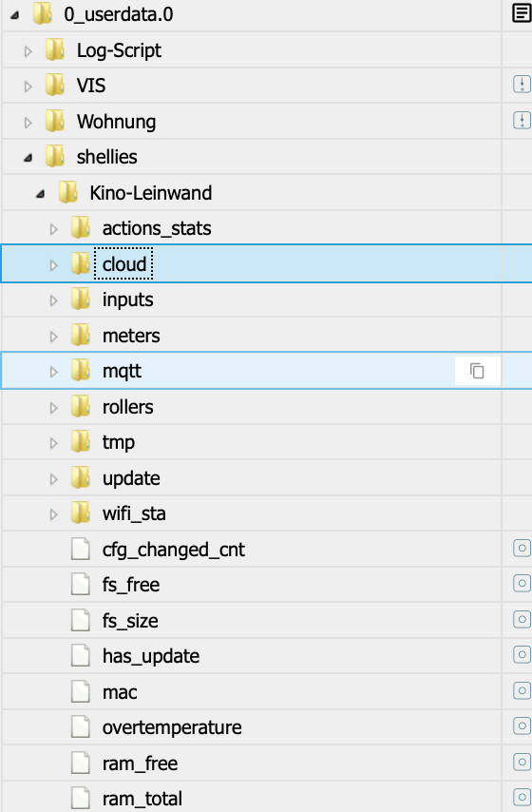This screenshot has height=812, width=532.
Task: Collapse the Kino-Leinwand folder
Action: 40,194
